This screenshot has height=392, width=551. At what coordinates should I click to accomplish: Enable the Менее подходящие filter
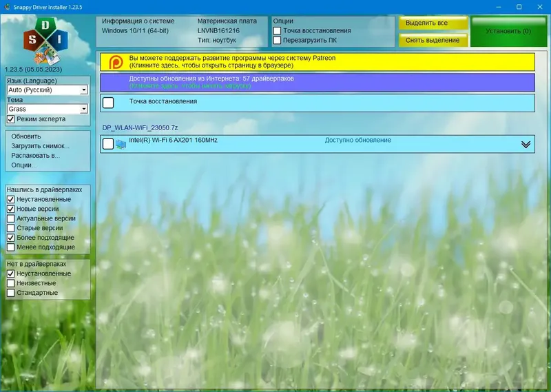(11, 247)
